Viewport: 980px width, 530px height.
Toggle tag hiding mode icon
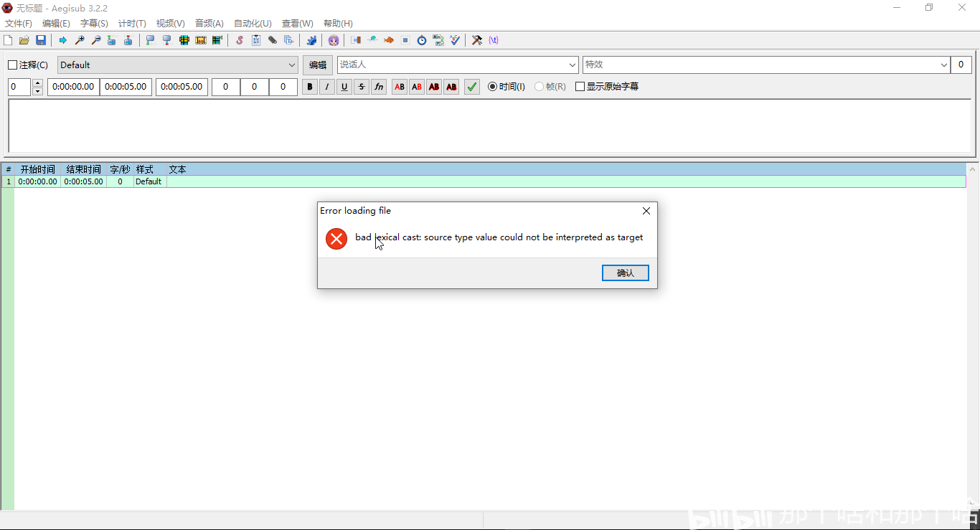pyautogui.click(x=494, y=40)
